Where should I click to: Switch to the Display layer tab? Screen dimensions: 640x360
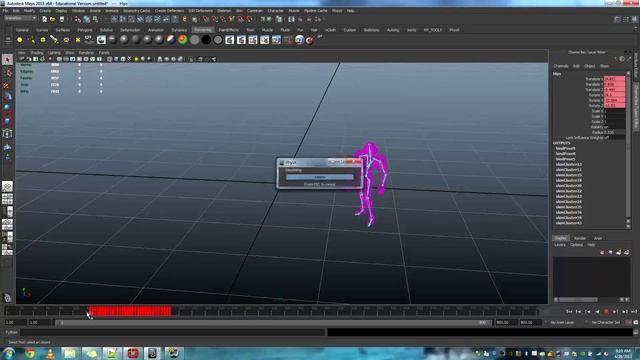[x=560, y=238]
